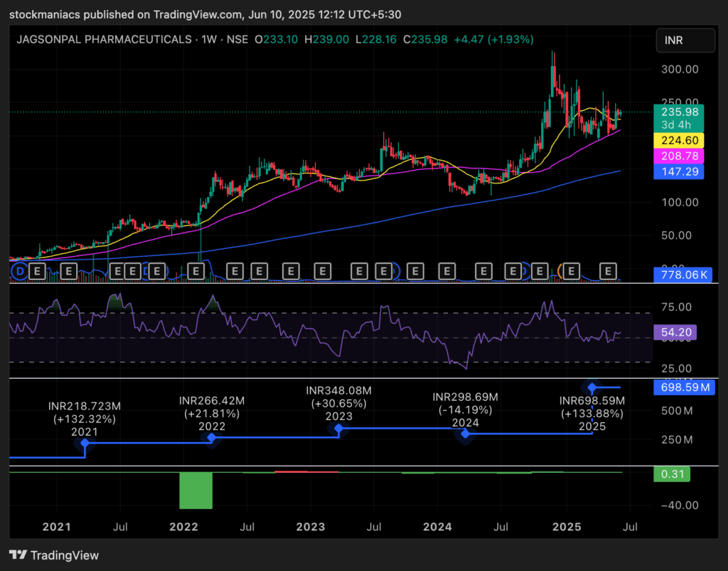
Task: Click the INR348.08M 2023 revenue text
Action: click(338, 391)
